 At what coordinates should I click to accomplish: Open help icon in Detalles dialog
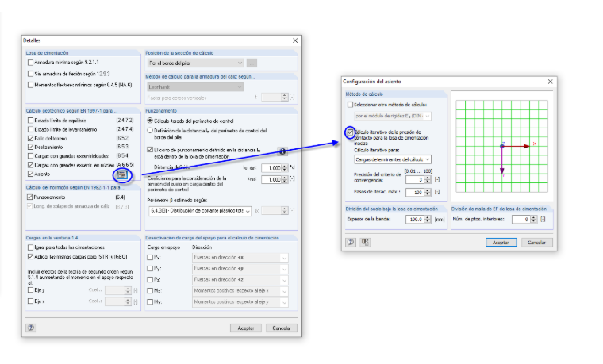point(31,328)
